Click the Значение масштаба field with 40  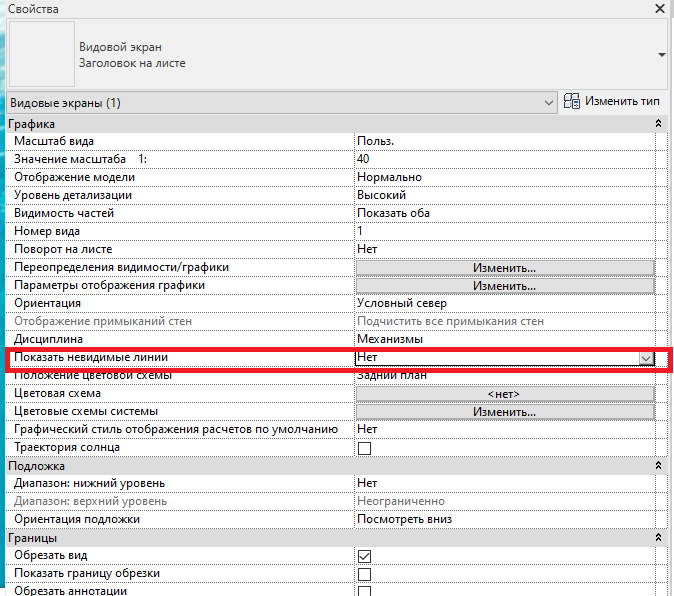tap(505, 159)
